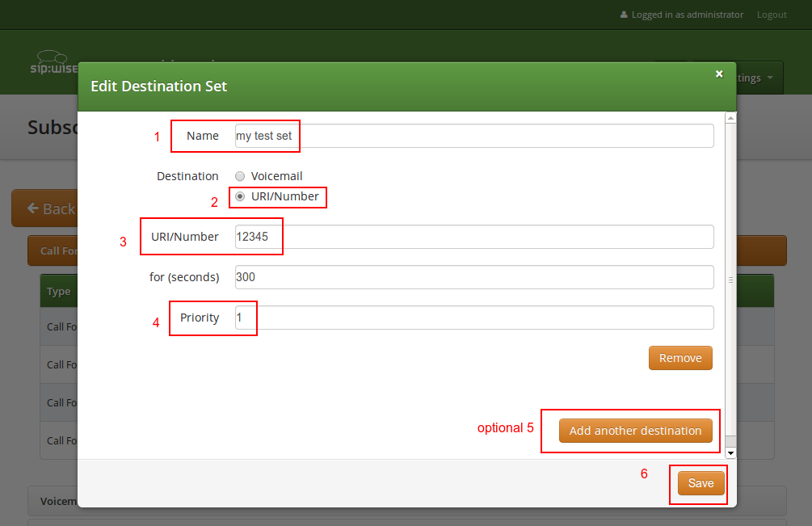Select the URI/Number destination radio button

pyautogui.click(x=240, y=196)
